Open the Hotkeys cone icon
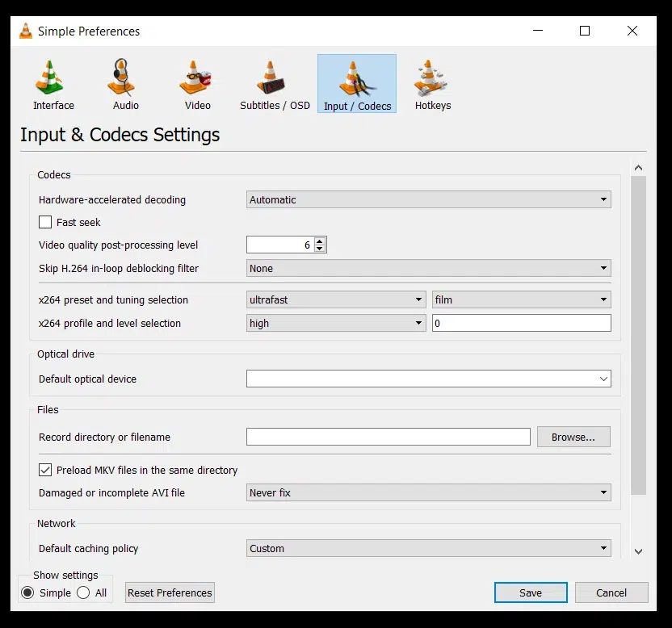This screenshot has height=628, width=672. 430,78
